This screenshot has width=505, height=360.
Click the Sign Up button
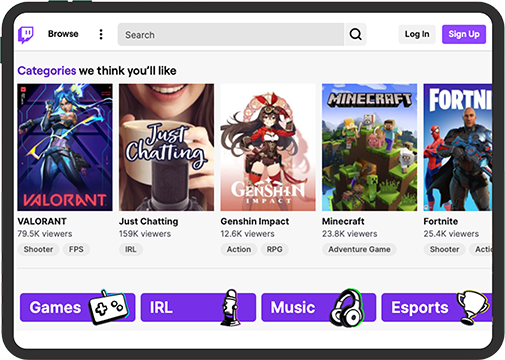(464, 34)
